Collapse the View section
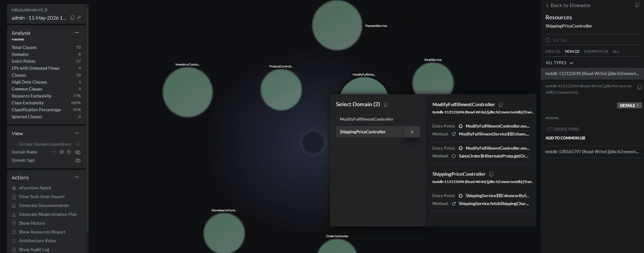The width and height of the screenshot is (644, 253). coord(77,133)
